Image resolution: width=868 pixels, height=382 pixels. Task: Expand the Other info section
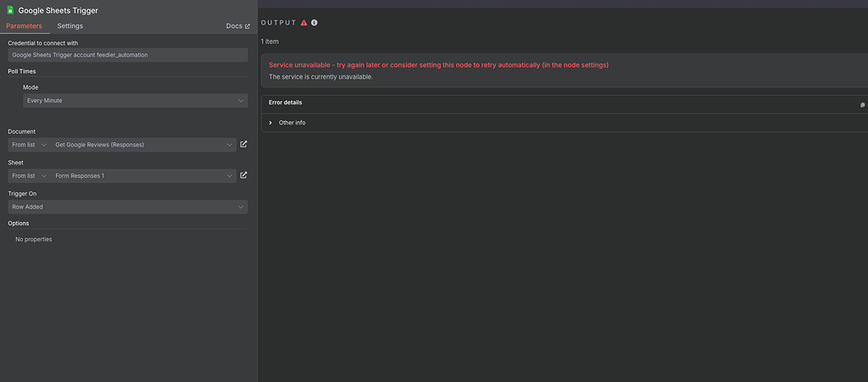287,123
